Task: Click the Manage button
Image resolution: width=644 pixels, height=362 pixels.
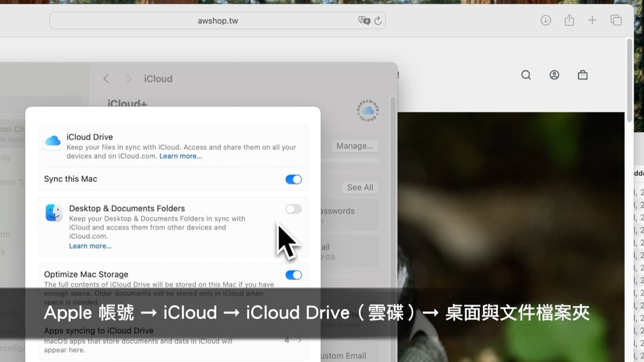Action: (x=355, y=146)
